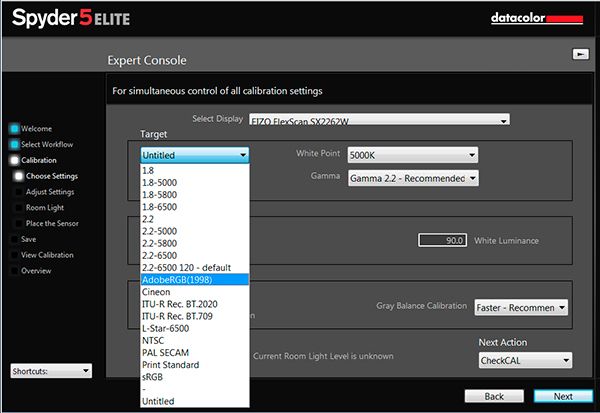Click the White Luminance value field
The image size is (600, 413).
coord(442,240)
